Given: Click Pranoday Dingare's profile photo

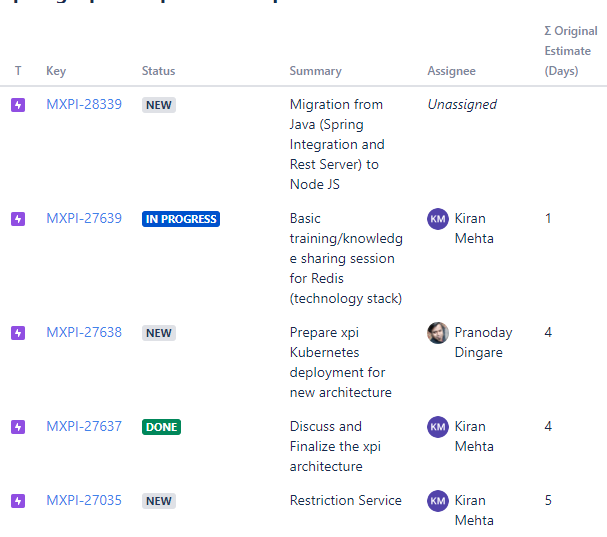Looking at the screenshot, I should 438,333.
